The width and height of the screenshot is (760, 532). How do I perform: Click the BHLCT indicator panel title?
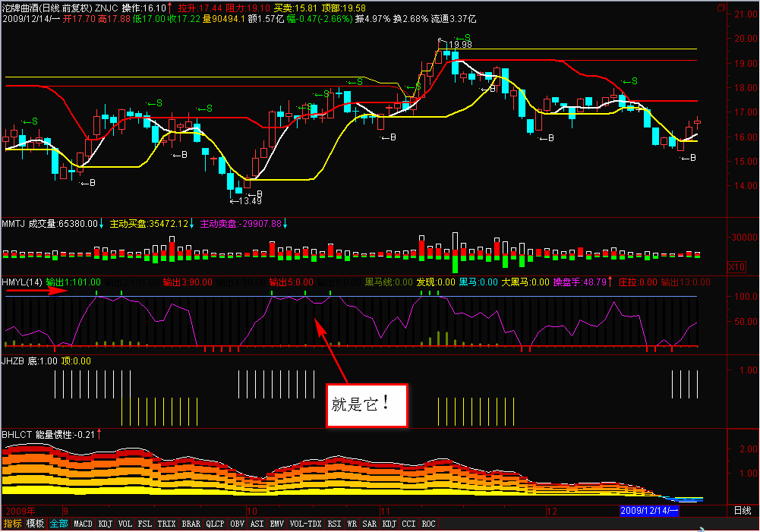click(x=17, y=435)
